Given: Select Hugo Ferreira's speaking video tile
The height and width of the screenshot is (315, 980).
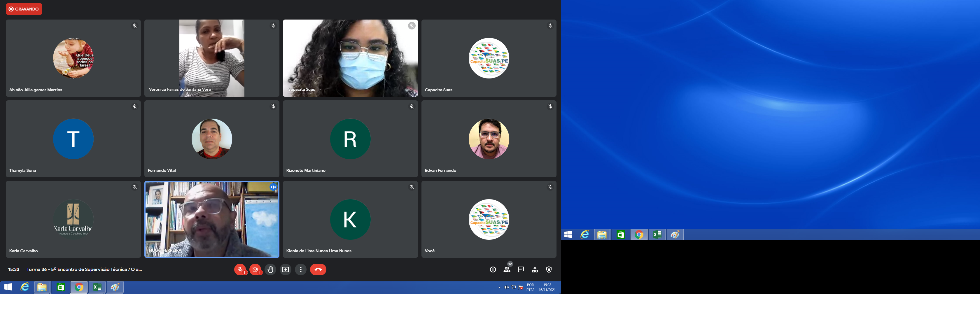Looking at the screenshot, I should pyautogui.click(x=211, y=220).
